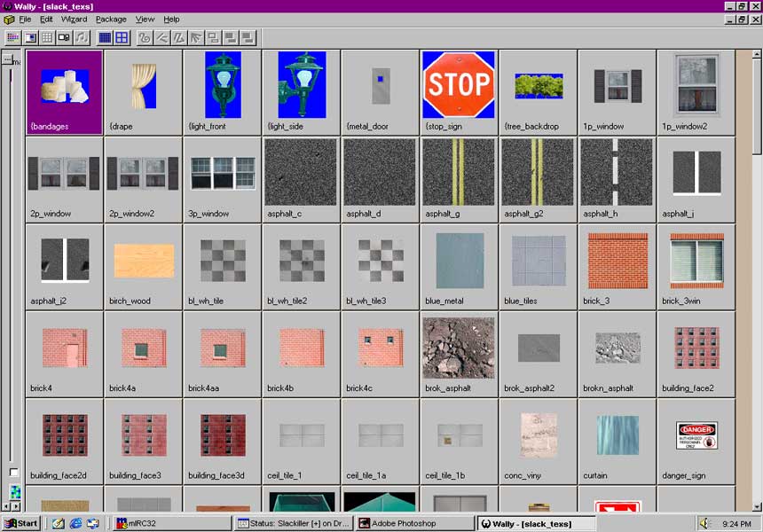Switch to the four-pane tiled view icon
This screenshot has height=532, width=763.
122,37
